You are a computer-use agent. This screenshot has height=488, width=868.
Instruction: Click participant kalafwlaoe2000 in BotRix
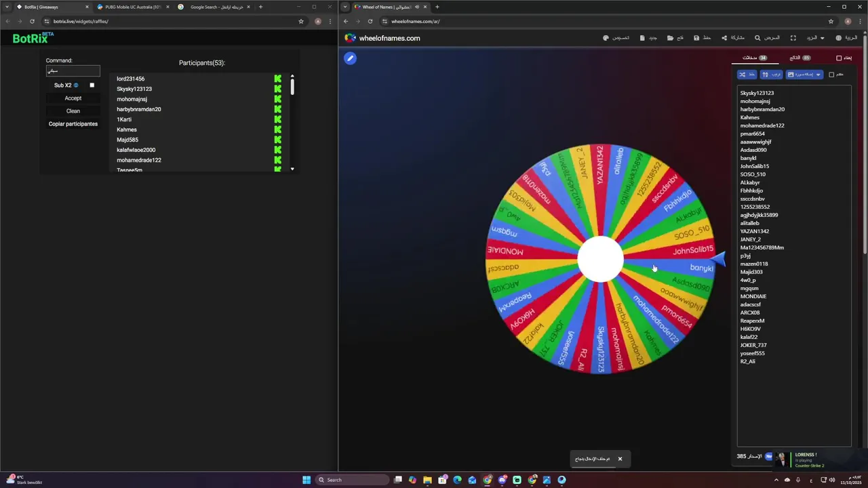pyautogui.click(x=136, y=150)
